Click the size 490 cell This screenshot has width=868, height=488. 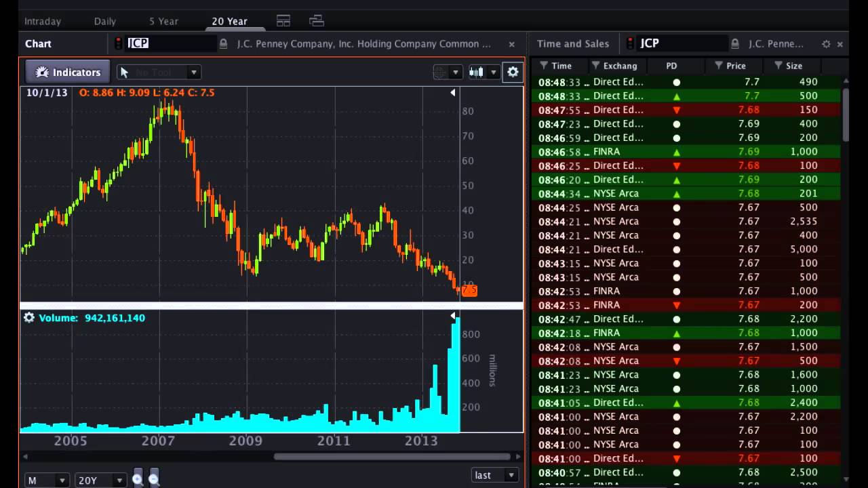point(808,81)
